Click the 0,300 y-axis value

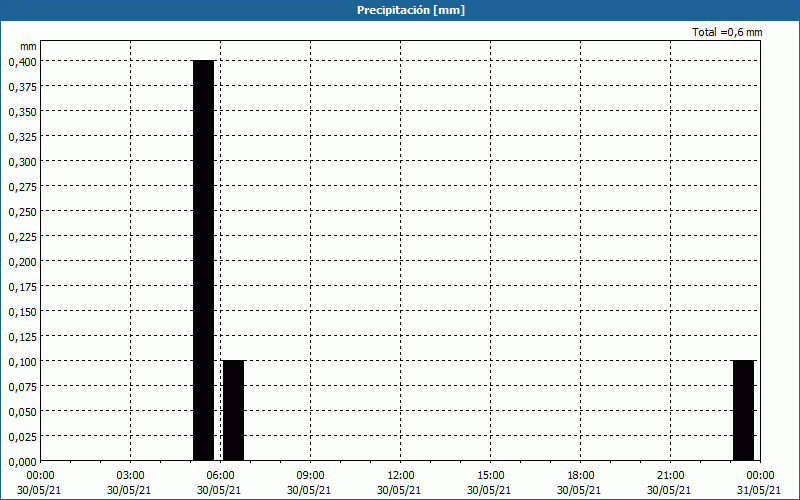coord(22,161)
